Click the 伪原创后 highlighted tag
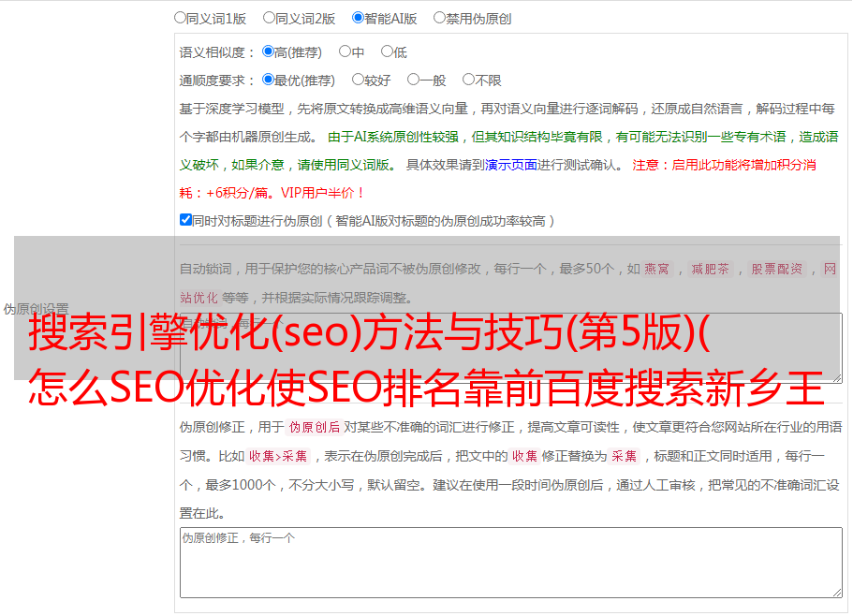The width and height of the screenshot is (853, 616). (x=315, y=427)
